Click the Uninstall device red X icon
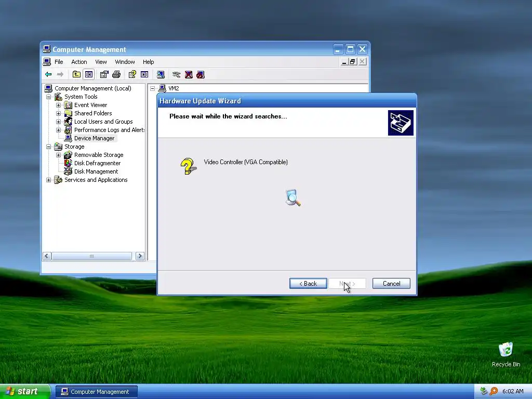Screen dimensions: 532x399 [x=189, y=74]
